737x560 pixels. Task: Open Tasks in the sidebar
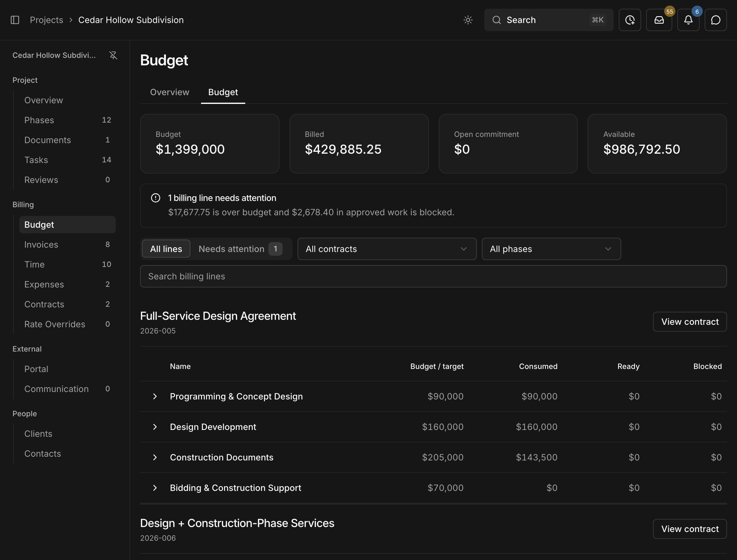[x=67, y=160]
